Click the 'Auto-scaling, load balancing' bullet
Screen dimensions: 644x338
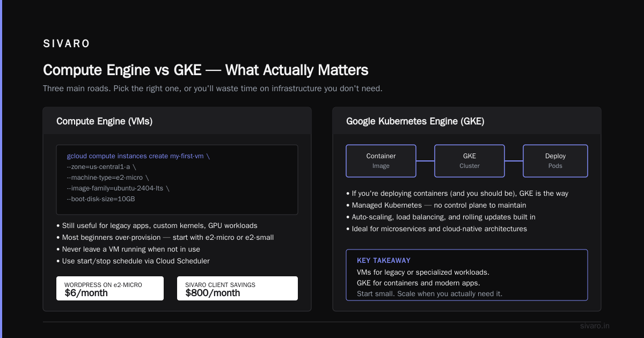(x=441, y=217)
